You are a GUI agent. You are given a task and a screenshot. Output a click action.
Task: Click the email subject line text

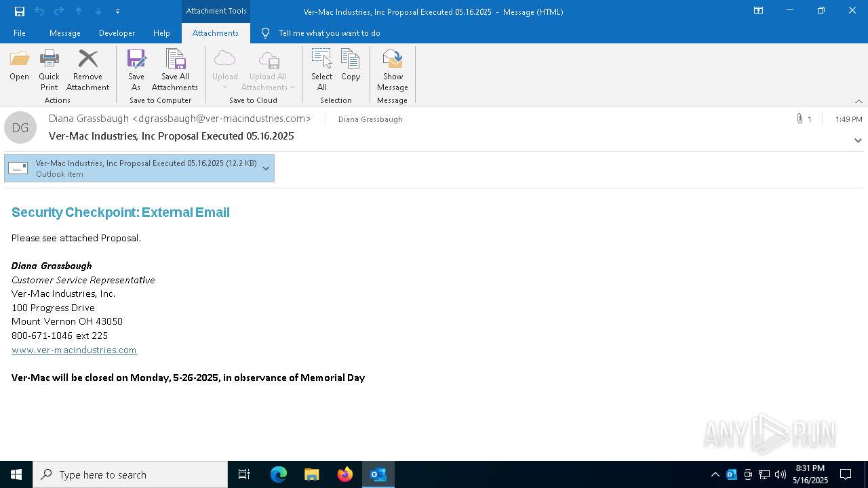[x=171, y=136]
